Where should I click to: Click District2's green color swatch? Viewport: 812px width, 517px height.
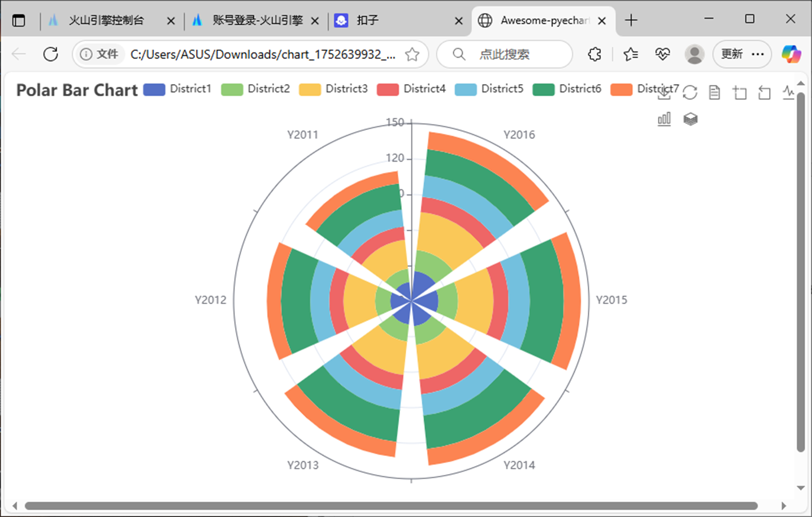(x=232, y=89)
